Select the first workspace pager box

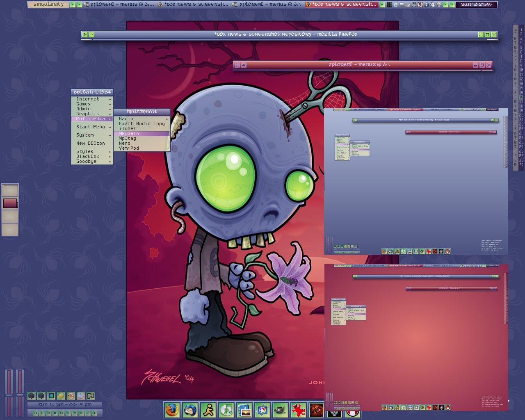click(10, 190)
